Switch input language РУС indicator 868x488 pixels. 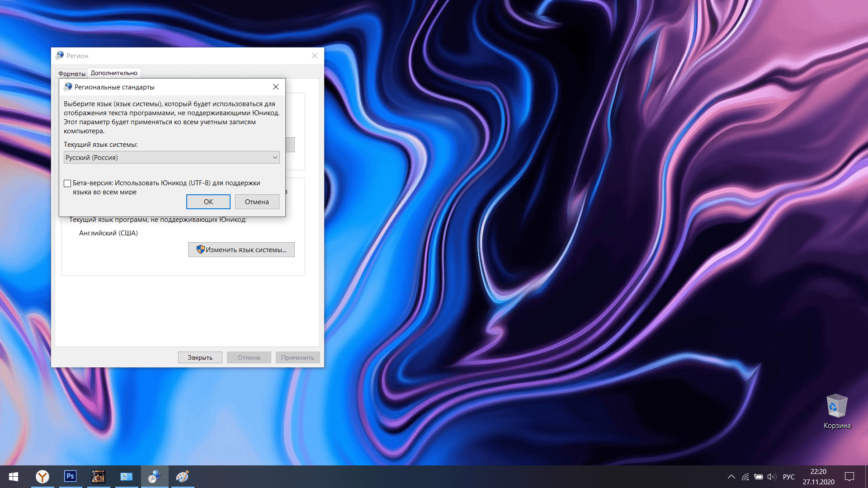[789, 477]
